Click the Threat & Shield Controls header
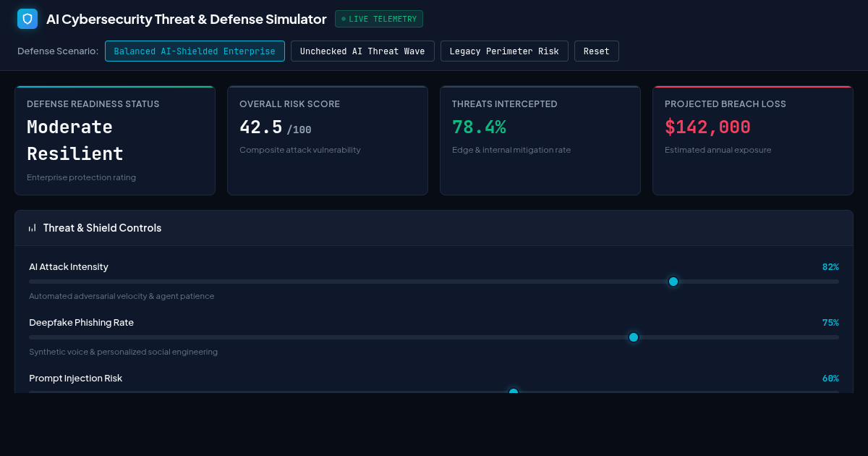Viewport: 868px width, 456px height. point(434,228)
